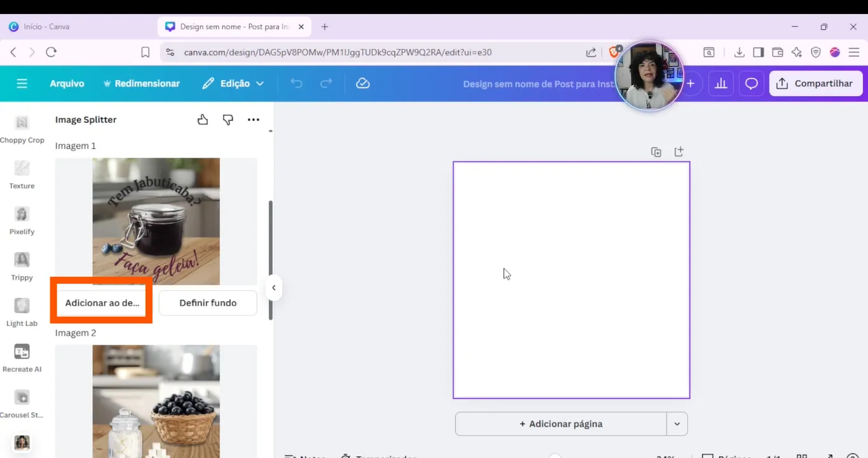Toggle the browser sidebar panel icon

pos(758,52)
